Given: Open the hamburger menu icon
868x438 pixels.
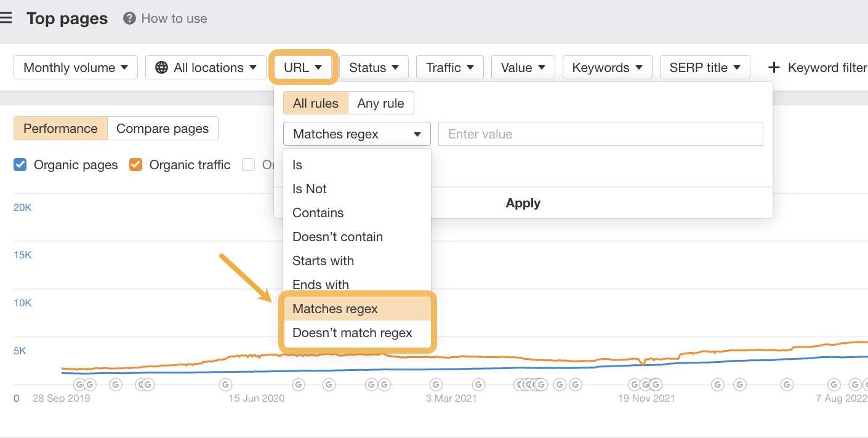Looking at the screenshot, I should tap(6, 18).
